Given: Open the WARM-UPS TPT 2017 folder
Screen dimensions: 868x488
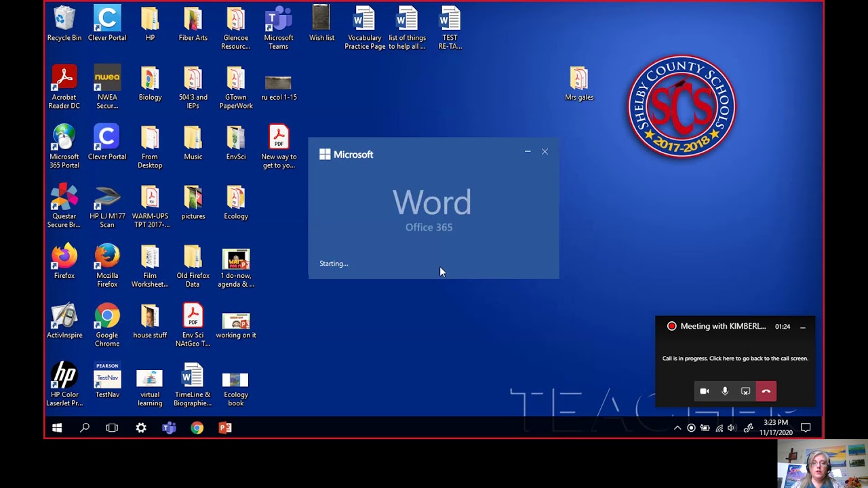Looking at the screenshot, I should coord(150,206).
